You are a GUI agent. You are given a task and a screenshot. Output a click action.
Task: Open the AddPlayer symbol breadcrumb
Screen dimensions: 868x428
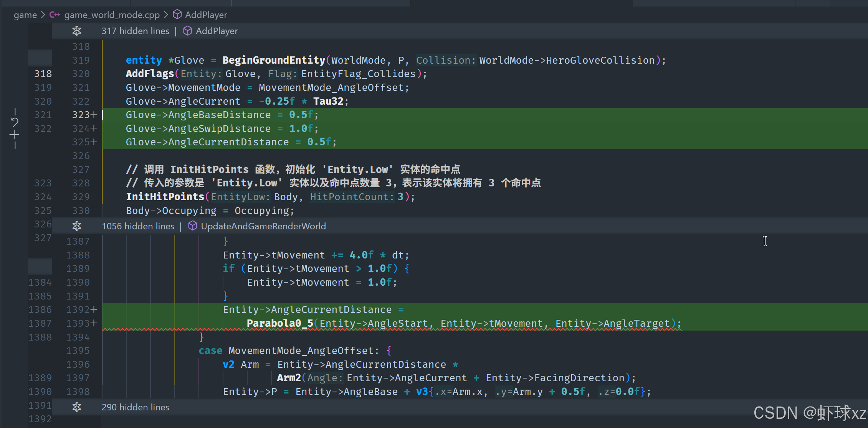(x=206, y=15)
